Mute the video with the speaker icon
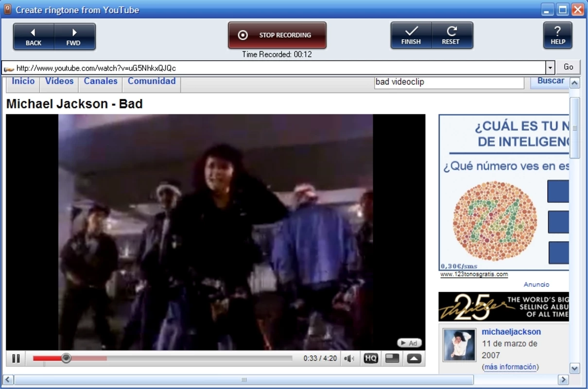This screenshot has width=588, height=389. (x=349, y=358)
